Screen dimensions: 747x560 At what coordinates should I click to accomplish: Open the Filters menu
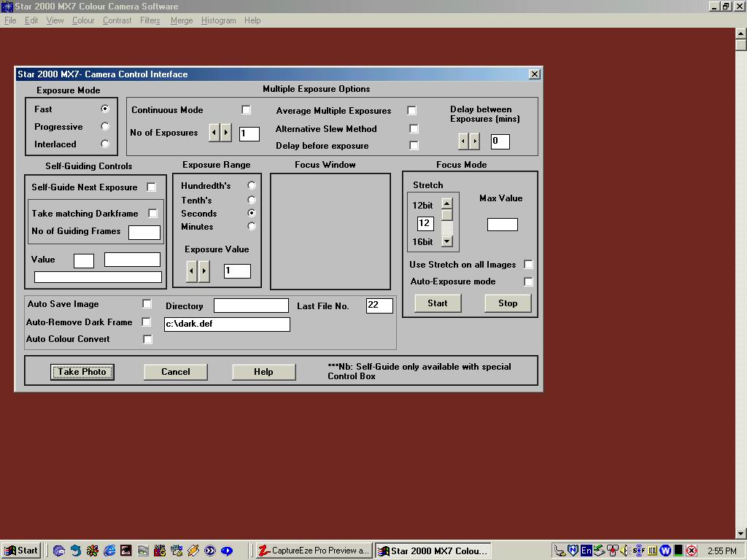click(150, 20)
